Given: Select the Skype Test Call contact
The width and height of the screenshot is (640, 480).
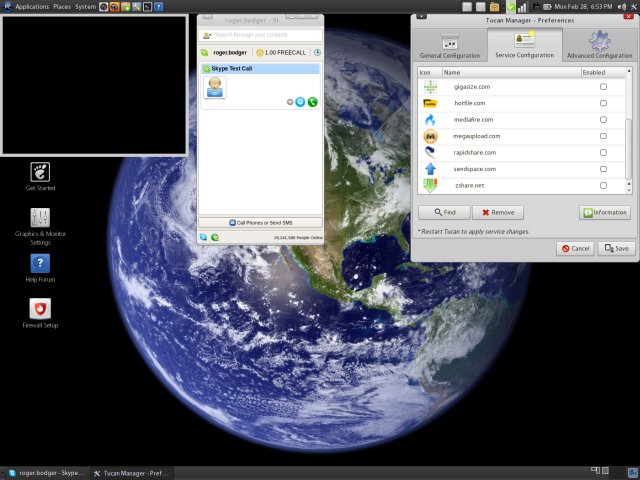Looking at the screenshot, I should [x=260, y=69].
